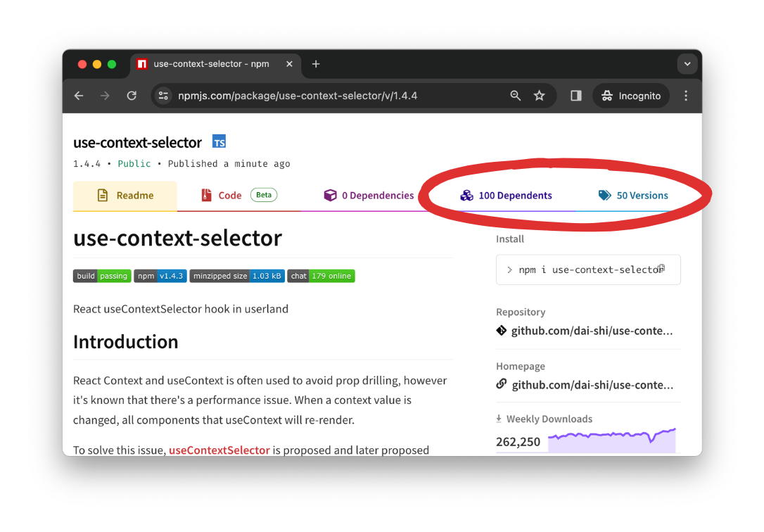The image size is (764, 532).
Task: Click the green macOS fullscreen button
Action: [x=112, y=64]
